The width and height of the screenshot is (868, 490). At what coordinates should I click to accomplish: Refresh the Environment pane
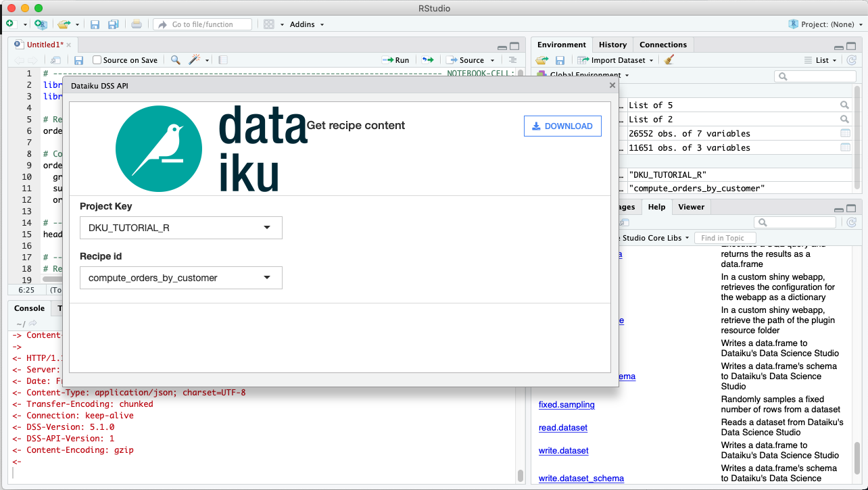[x=852, y=60]
